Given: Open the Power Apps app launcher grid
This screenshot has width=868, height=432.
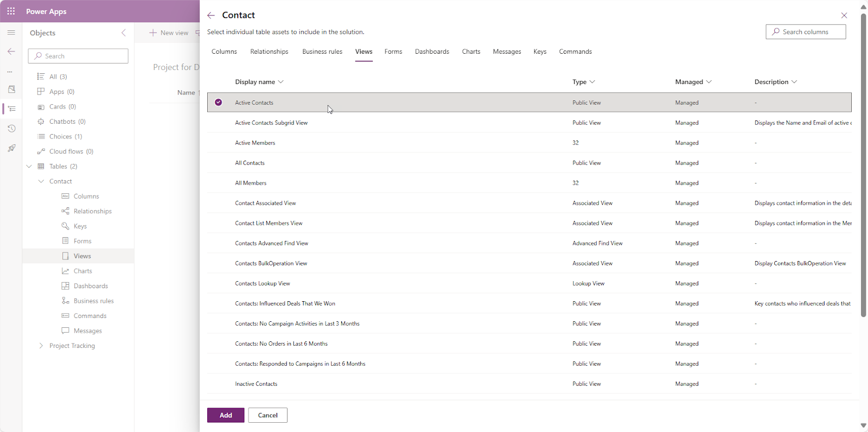Looking at the screenshot, I should coord(11,11).
